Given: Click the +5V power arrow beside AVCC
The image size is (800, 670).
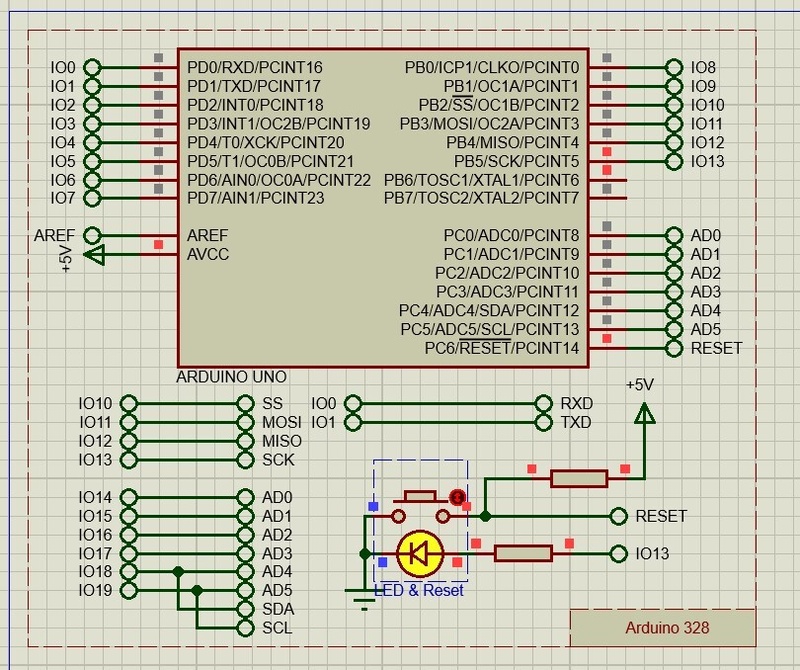Looking at the screenshot, I should point(94,255).
